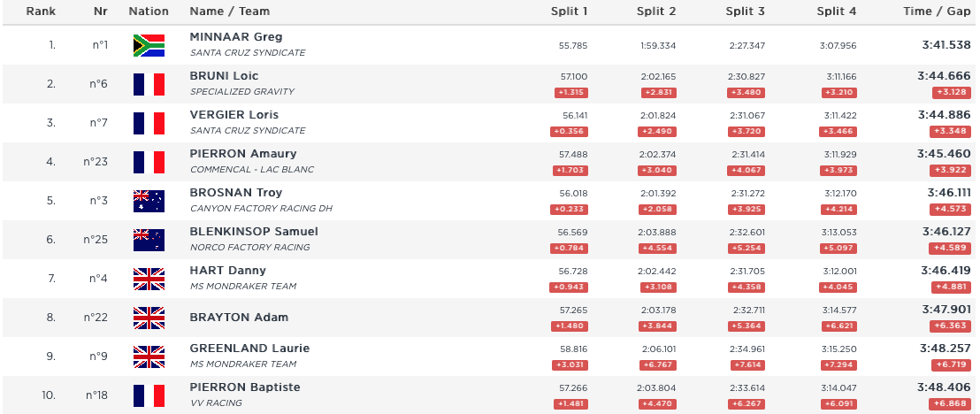
Task: Click the UK flag next to HART Danny
Action: tap(149, 279)
